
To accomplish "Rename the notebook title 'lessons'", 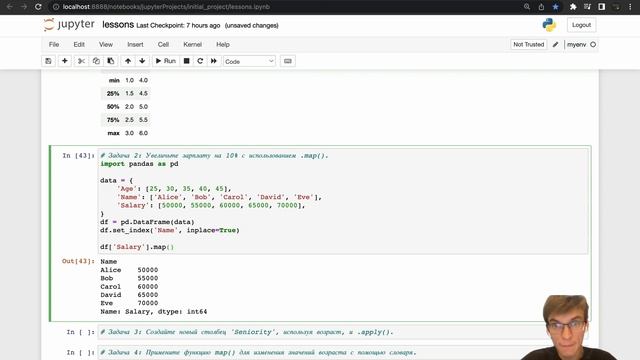I will (x=118, y=25).
